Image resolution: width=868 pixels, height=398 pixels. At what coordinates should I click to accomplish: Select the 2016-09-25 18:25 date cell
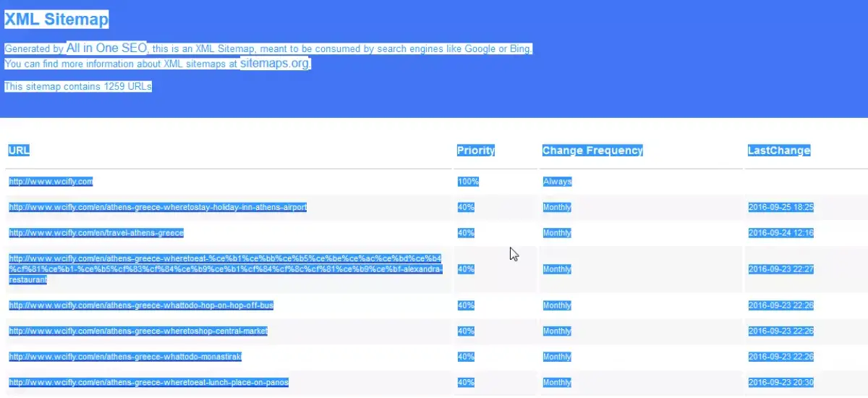click(780, 207)
